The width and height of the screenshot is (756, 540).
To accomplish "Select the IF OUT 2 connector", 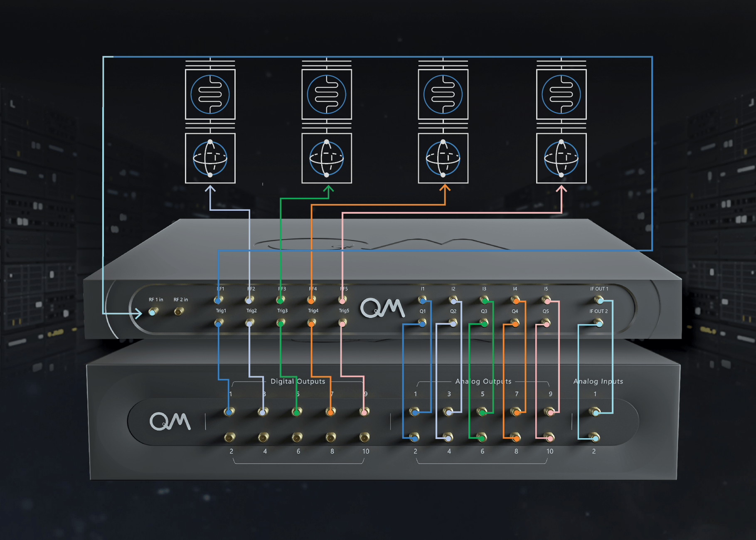I will 599,323.
